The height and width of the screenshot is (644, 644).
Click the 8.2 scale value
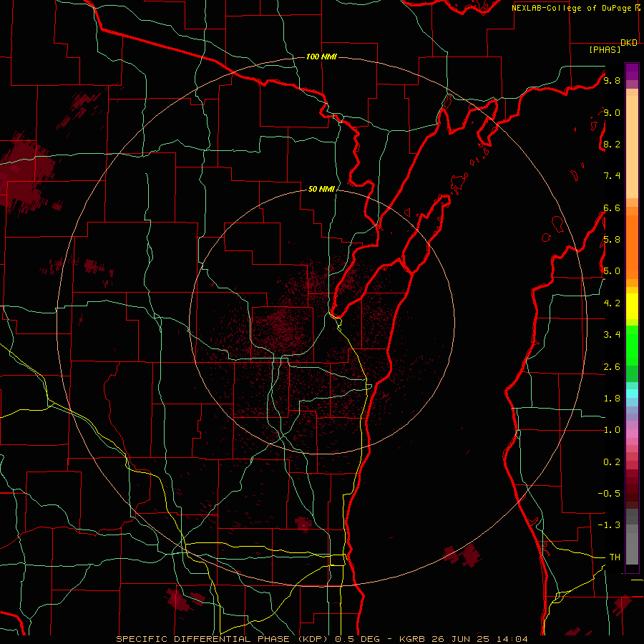pyautogui.click(x=612, y=144)
